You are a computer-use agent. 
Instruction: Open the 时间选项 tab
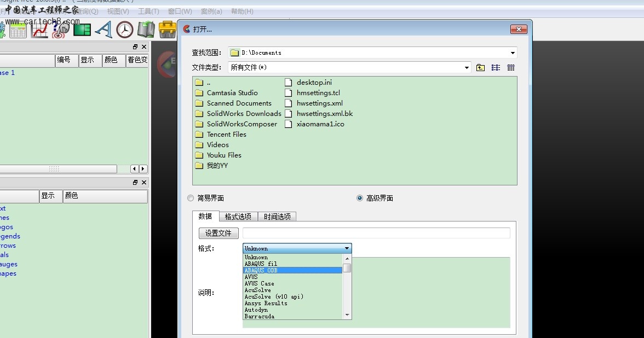pyautogui.click(x=277, y=217)
